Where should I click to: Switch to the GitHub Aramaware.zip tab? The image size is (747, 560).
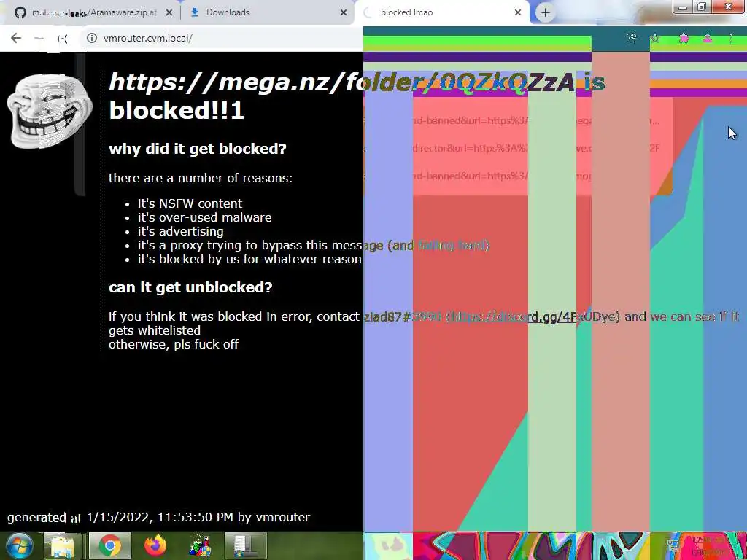91,13
